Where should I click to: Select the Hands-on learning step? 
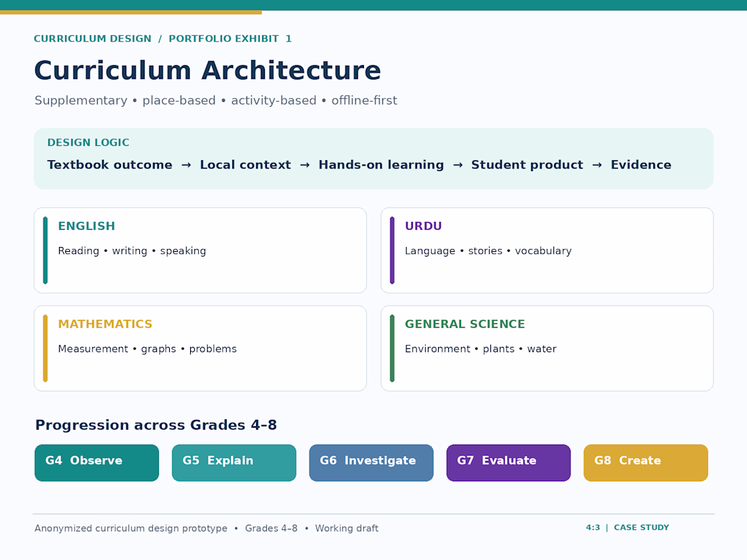pos(381,165)
